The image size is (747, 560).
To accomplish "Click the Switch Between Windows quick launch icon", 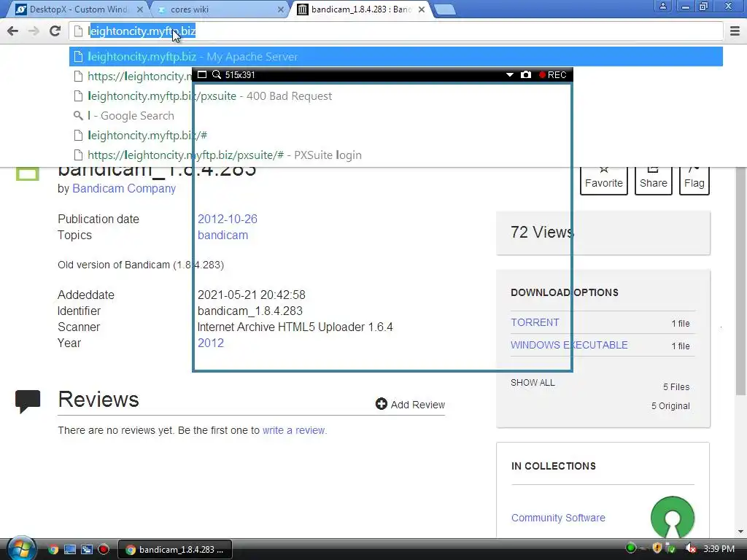I will tap(87, 550).
